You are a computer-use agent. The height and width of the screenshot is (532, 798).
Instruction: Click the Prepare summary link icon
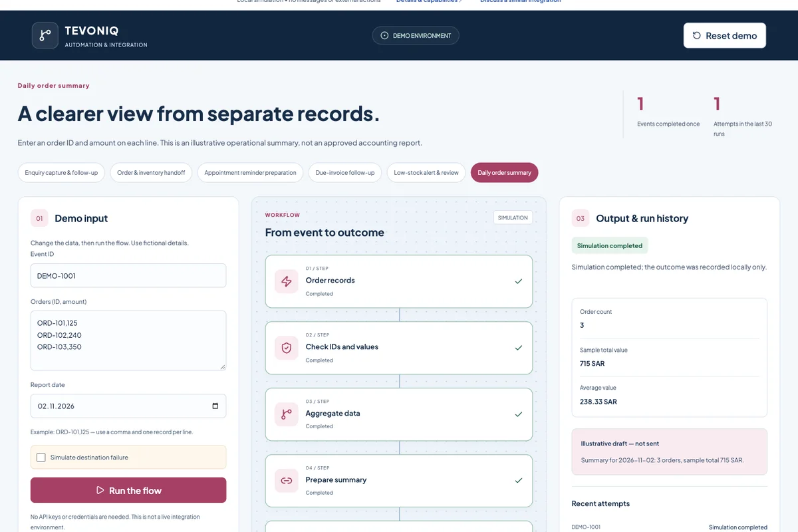pos(287,481)
